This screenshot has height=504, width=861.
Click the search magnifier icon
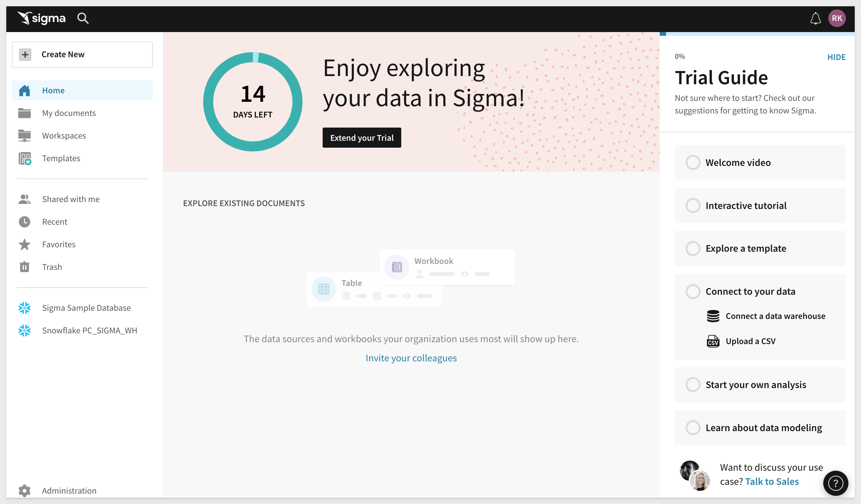point(83,18)
